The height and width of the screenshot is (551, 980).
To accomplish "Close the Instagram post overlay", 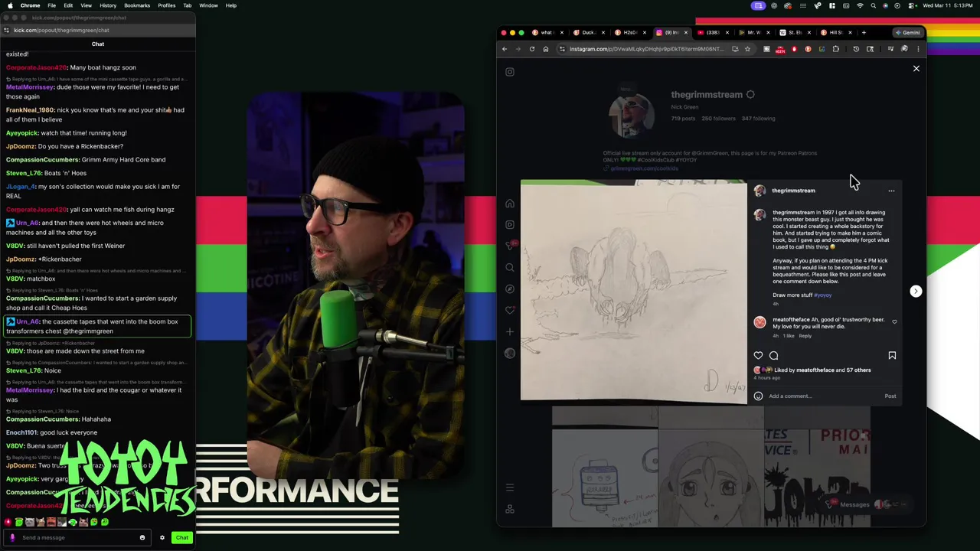I will (x=916, y=69).
